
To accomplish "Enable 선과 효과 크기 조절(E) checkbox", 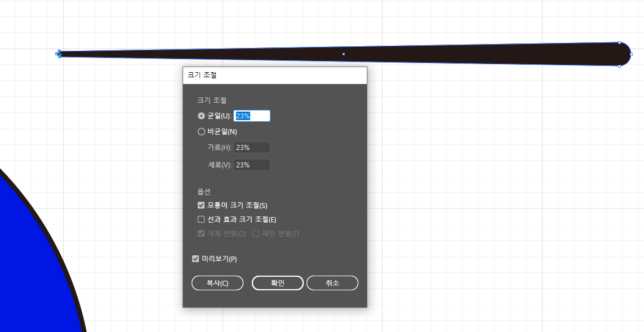I will coord(201,219).
